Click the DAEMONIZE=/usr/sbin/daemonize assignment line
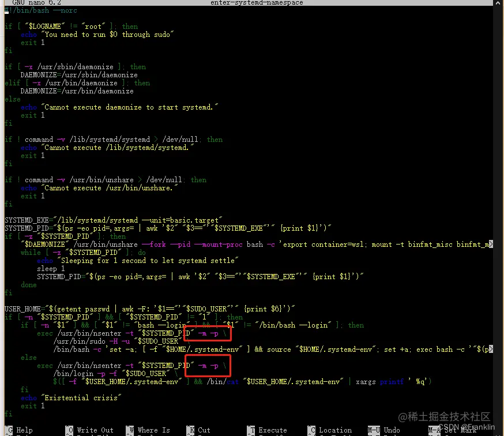 [79, 75]
